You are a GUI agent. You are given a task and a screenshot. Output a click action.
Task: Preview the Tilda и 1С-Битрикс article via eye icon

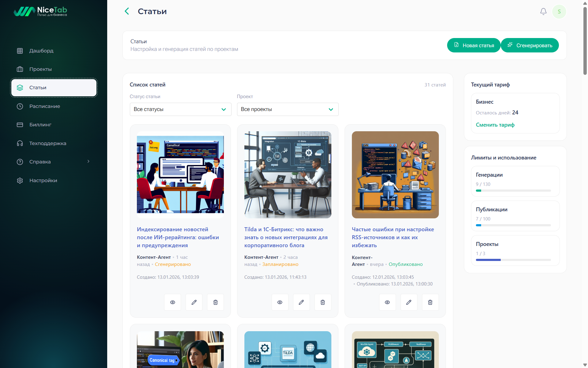pyautogui.click(x=280, y=302)
